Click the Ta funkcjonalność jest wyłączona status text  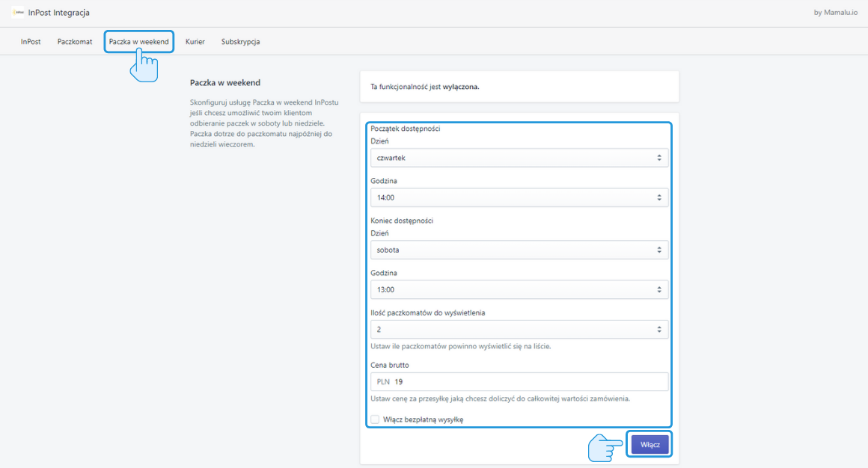pos(424,87)
